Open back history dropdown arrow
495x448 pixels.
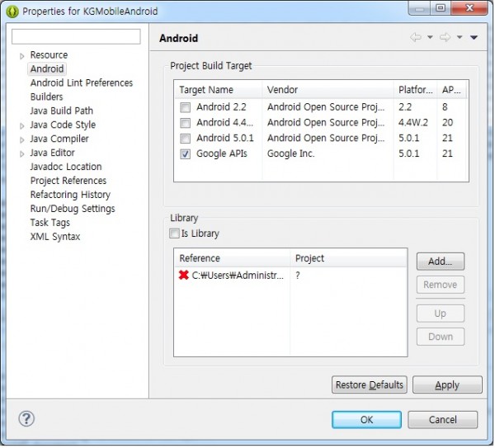(430, 37)
